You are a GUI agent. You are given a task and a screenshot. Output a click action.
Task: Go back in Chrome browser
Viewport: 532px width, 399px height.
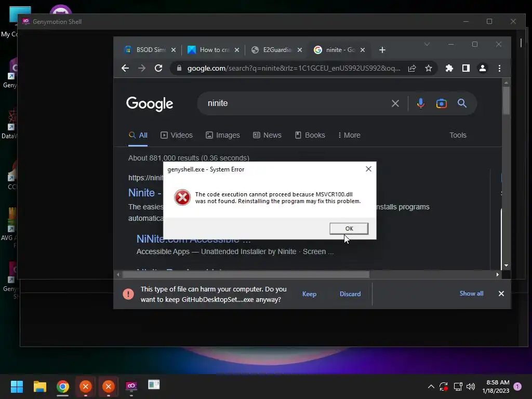(x=125, y=68)
